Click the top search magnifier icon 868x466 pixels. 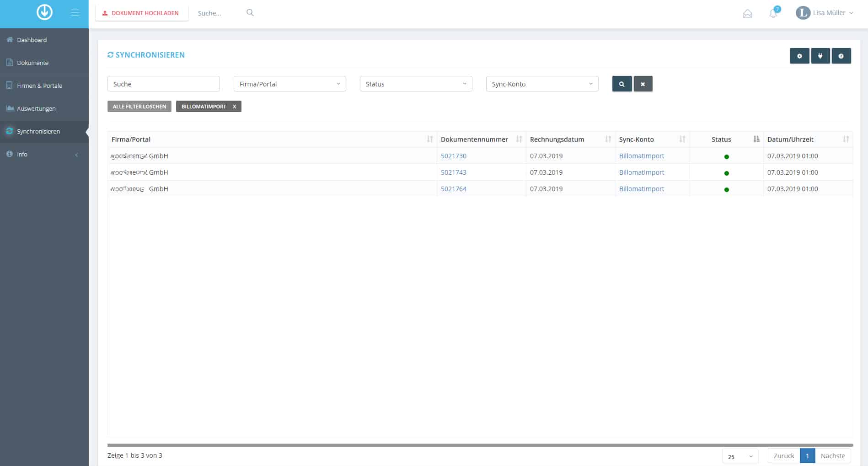click(x=250, y=13)
